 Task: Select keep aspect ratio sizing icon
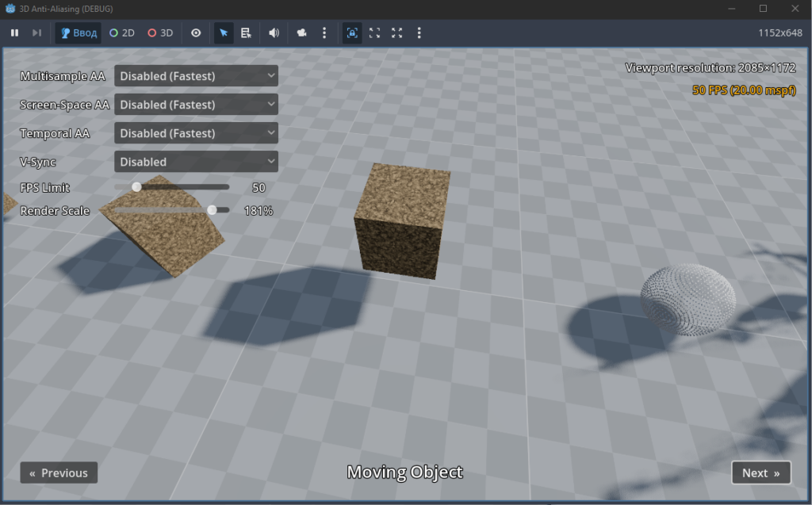(x=374, y=33)
